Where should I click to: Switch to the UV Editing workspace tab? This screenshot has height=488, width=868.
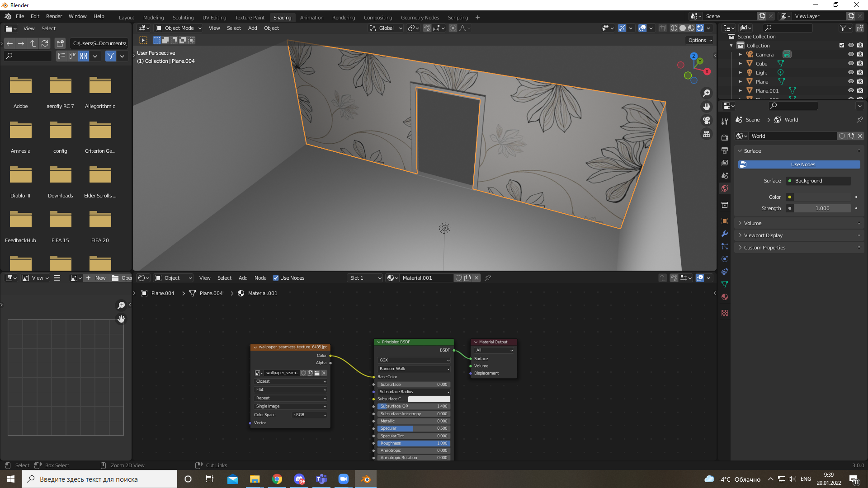(x=214, y=18)
